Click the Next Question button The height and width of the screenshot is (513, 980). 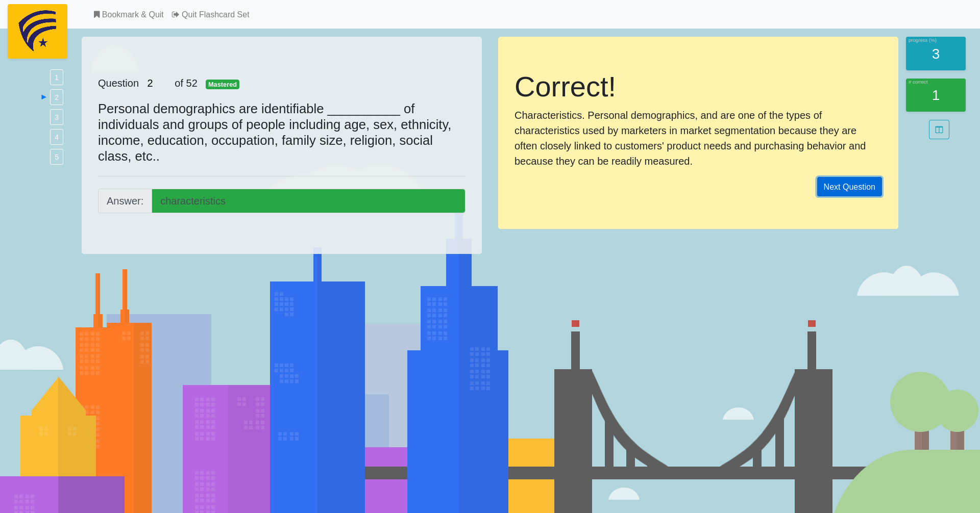tap(849, 187)
